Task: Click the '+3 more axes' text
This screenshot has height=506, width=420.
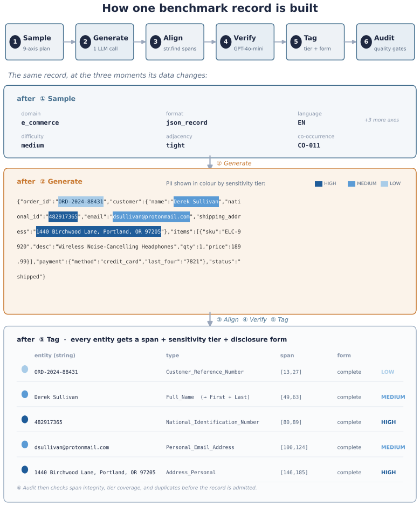Action: pyautogui.click(x=382, y=120)
